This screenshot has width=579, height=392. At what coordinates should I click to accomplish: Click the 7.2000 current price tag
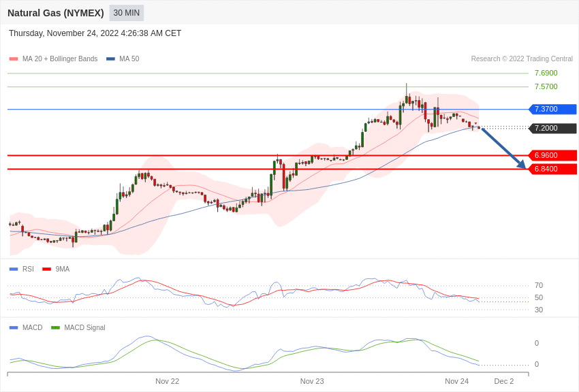552,128
